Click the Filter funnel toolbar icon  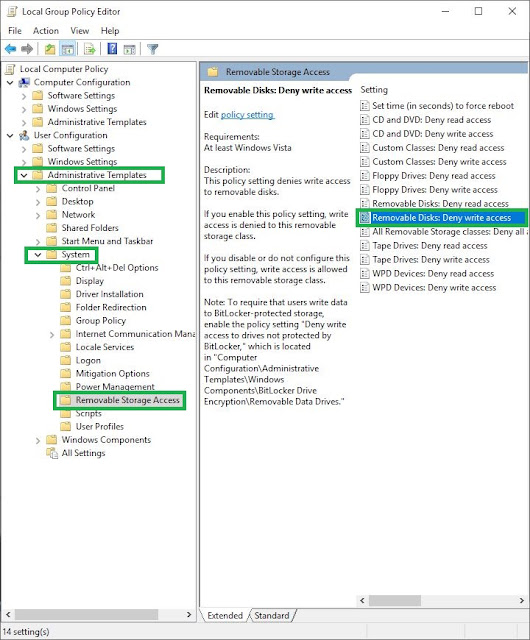coord(153,49)
